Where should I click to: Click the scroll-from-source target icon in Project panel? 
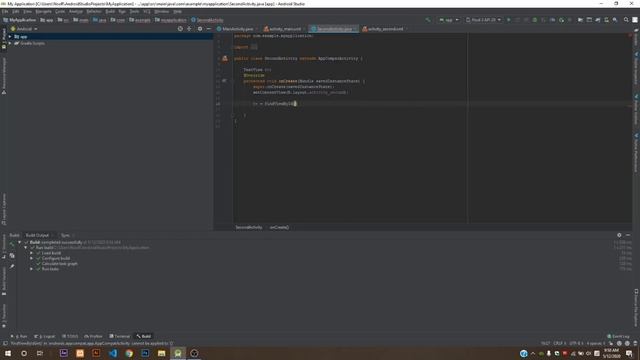pyautogui.click(x=180, y=29)
